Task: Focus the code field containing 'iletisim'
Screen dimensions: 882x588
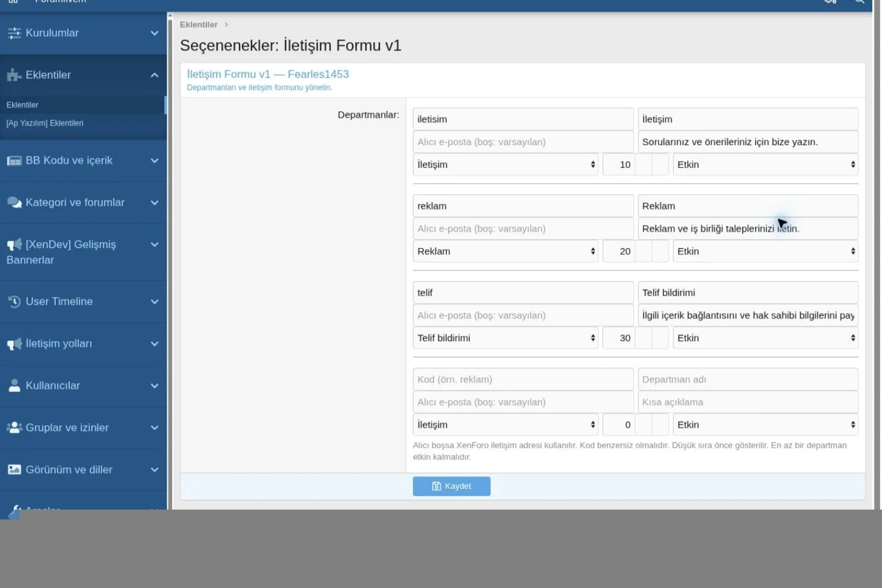Action: pyautogui.click(x=523, y=119)
